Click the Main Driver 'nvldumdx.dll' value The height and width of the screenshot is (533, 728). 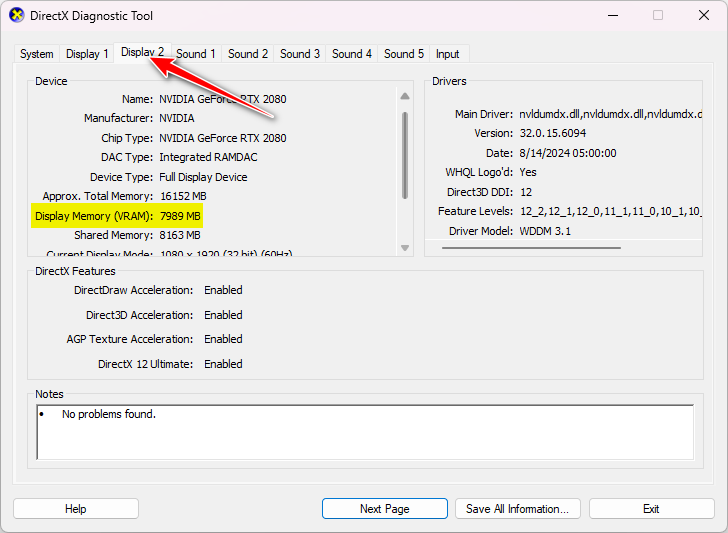click(x=610, y=114)
